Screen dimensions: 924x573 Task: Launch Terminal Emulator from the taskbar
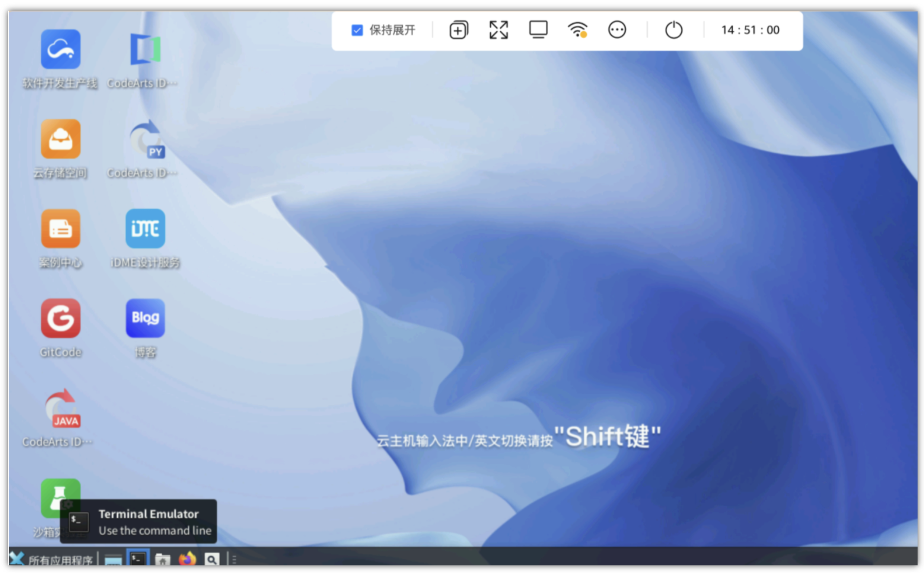click(x=138, y=559)
